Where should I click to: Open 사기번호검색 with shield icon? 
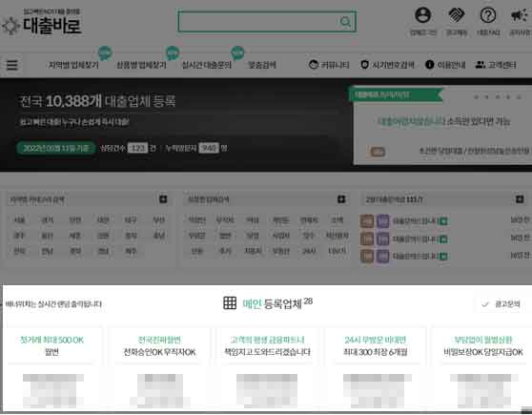point(387,65)
